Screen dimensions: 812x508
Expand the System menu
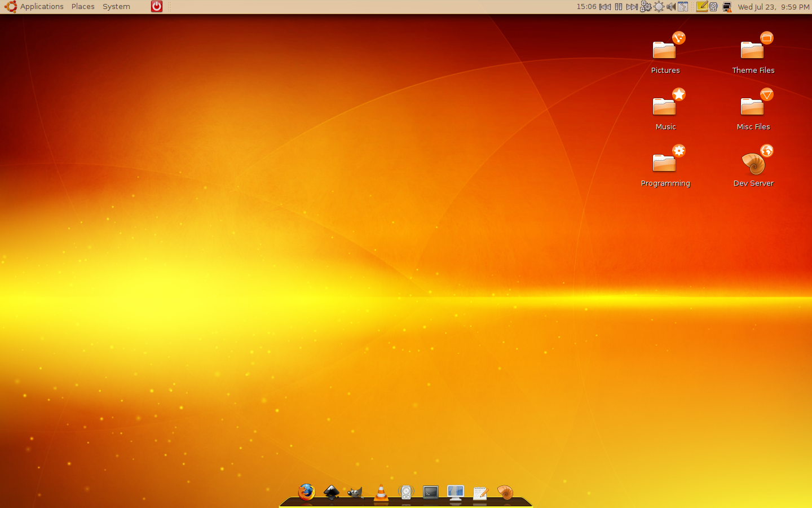116,7
